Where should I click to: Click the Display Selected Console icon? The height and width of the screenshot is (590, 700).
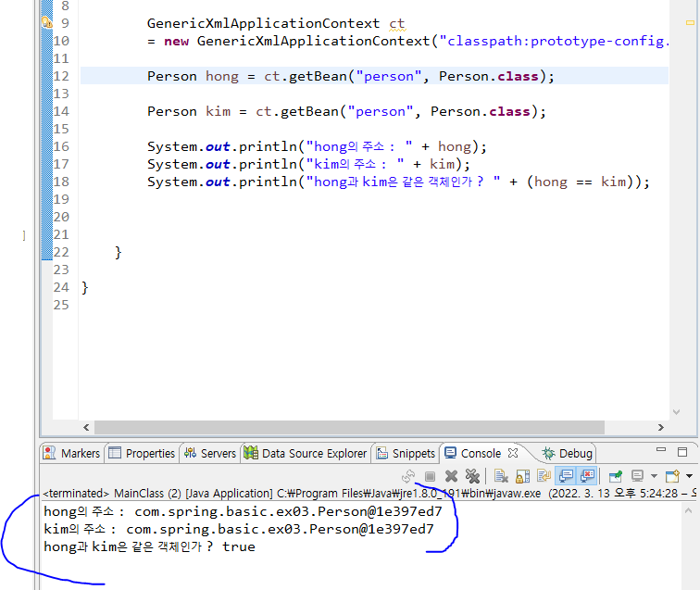pos(637,477)
